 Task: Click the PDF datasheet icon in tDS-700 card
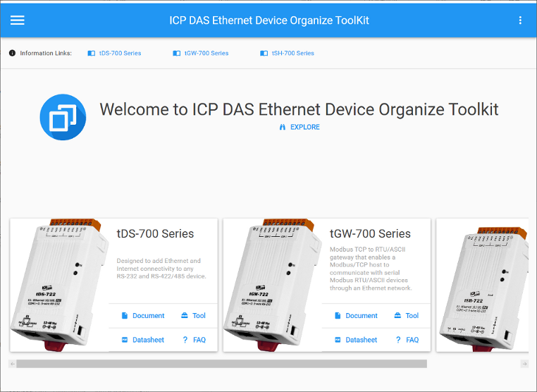pyautogui.click(x=125, y=340)
